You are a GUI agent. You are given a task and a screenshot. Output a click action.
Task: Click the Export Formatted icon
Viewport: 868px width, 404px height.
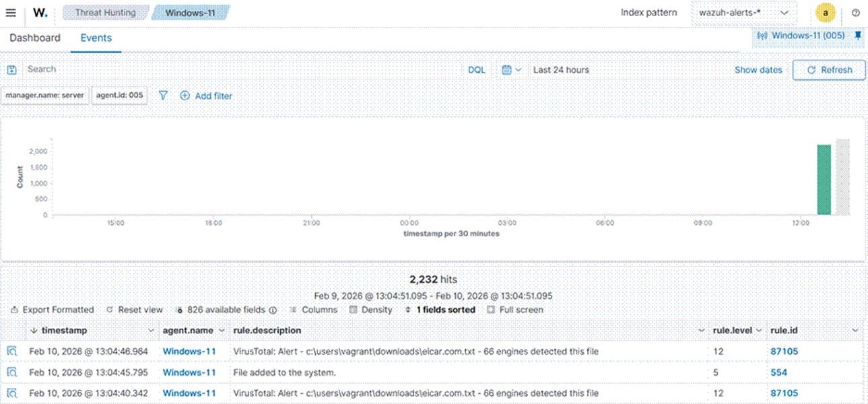click(x=15, y=310)
